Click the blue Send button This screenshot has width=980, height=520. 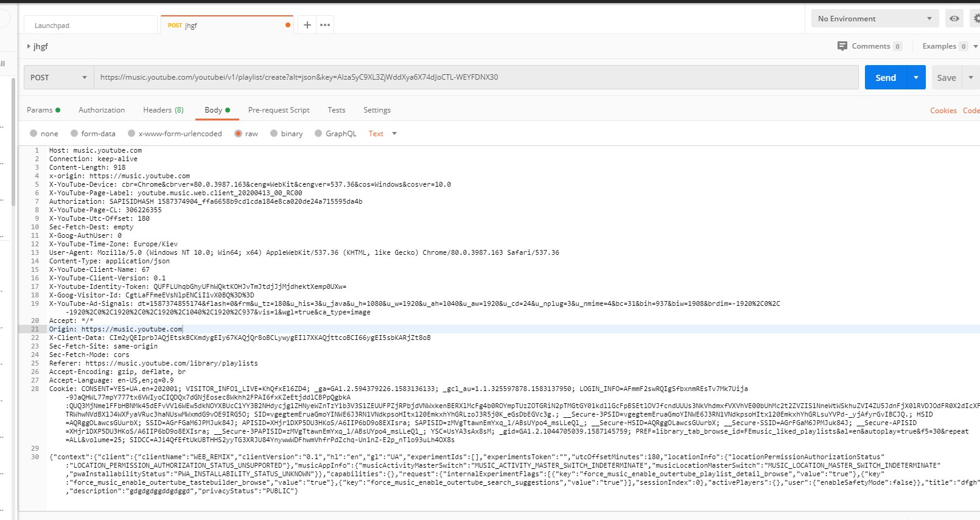886,77
